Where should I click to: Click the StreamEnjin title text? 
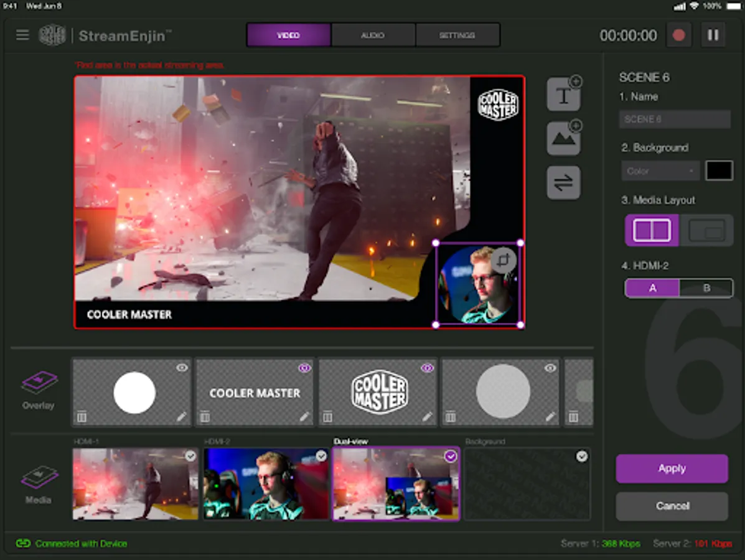(x=126, y=35)
